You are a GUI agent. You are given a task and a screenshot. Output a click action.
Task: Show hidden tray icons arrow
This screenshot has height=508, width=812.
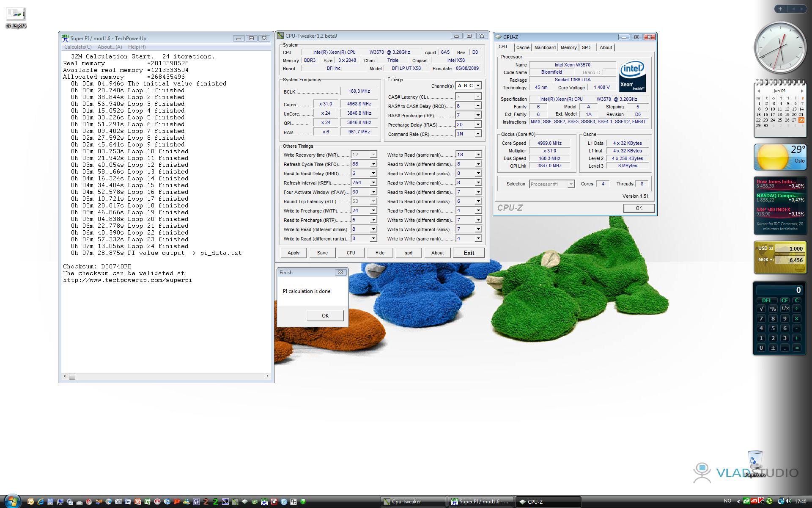[x=738, y=502]
